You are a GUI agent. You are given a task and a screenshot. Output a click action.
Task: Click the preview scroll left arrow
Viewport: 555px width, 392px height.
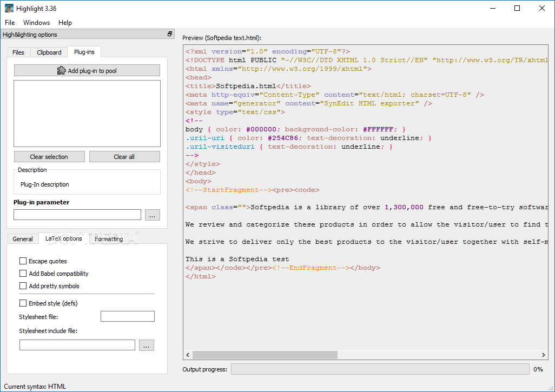(x=188, y=355)
